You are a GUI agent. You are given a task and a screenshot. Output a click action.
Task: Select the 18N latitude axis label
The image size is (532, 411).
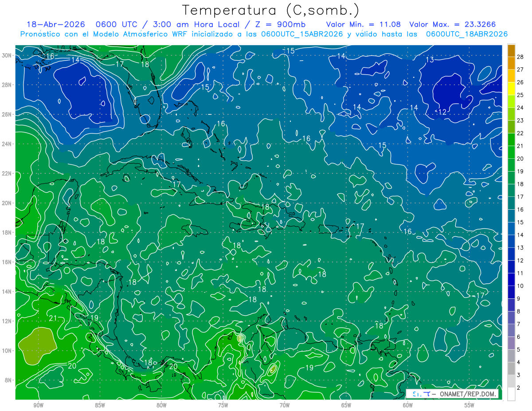tap(8, 232)
